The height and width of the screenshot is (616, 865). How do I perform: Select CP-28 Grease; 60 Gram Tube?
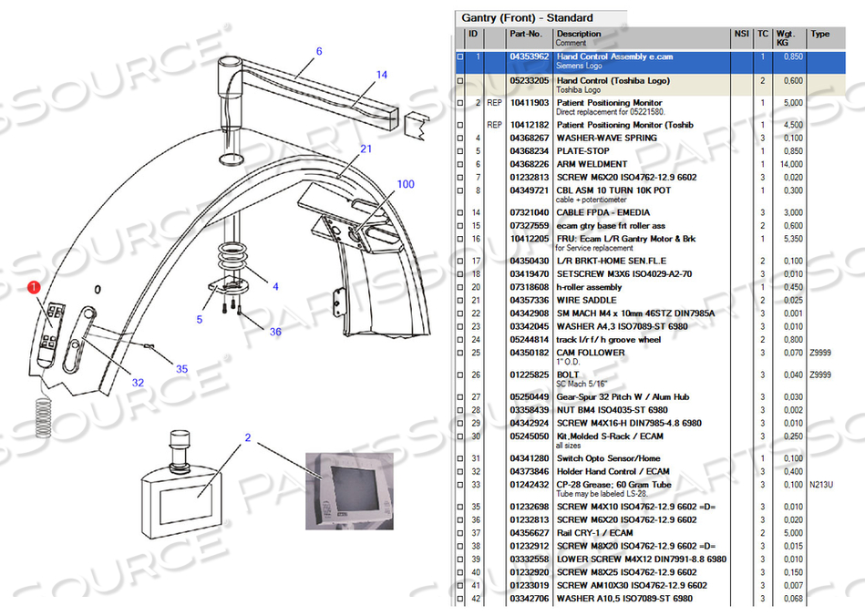(x=613, y=486)
